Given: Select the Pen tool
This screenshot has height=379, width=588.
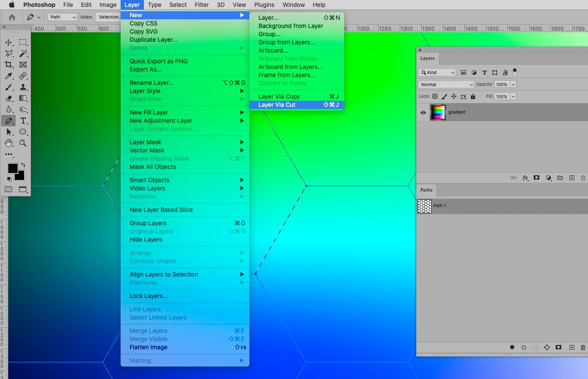Looking at the screenshot, I should pyautogui.click(x=9, y=121).
